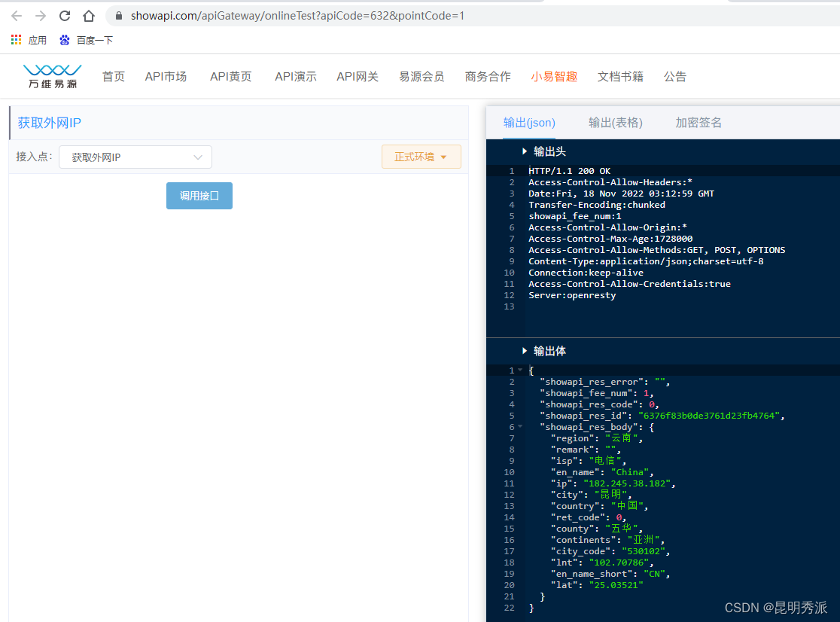The width and height of the screenshot is (840, 622).
Task: Open 首页 in the navigation
Action: click(x=114, y=77)
